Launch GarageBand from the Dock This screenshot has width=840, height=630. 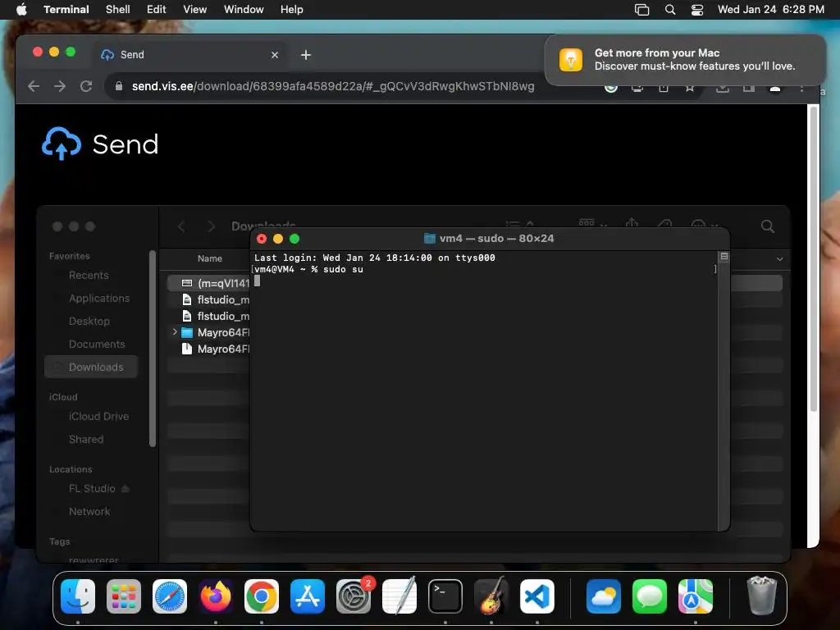click(491, 596)
